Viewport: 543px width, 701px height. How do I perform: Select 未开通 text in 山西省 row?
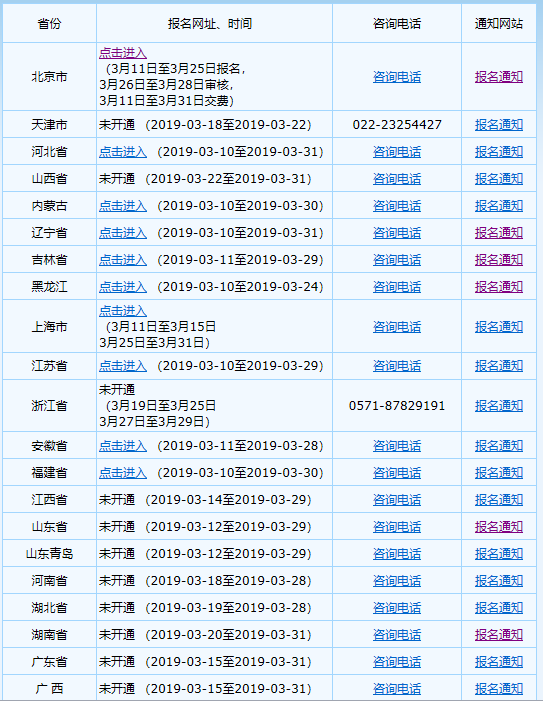117,178
